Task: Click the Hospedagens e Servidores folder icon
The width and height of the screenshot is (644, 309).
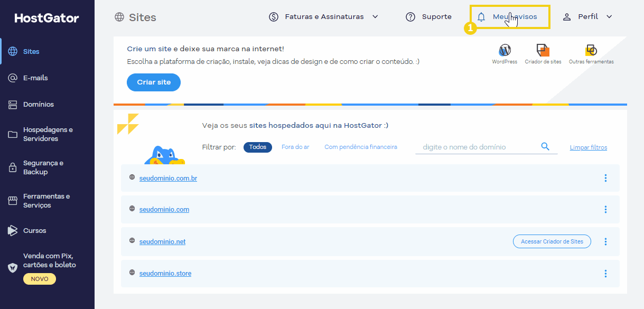Action: [x=13, y=134]
